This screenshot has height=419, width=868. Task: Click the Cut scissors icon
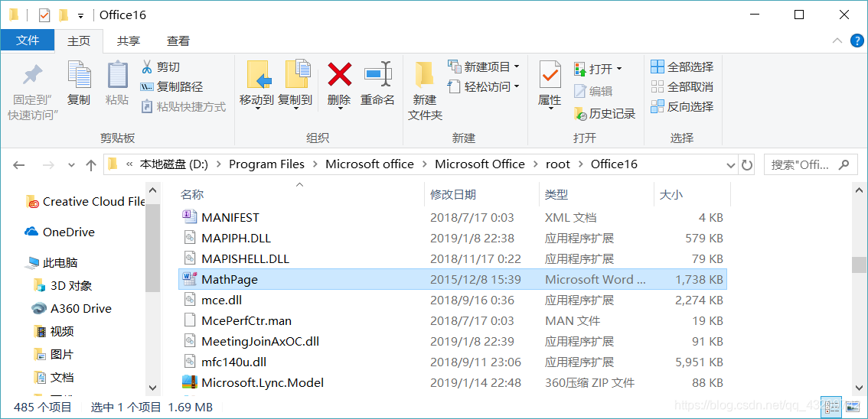[147, 67]
